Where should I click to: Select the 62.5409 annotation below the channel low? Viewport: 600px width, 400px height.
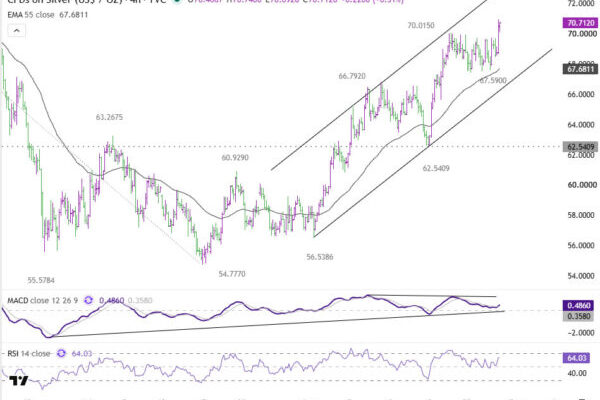tap(436, 168)
